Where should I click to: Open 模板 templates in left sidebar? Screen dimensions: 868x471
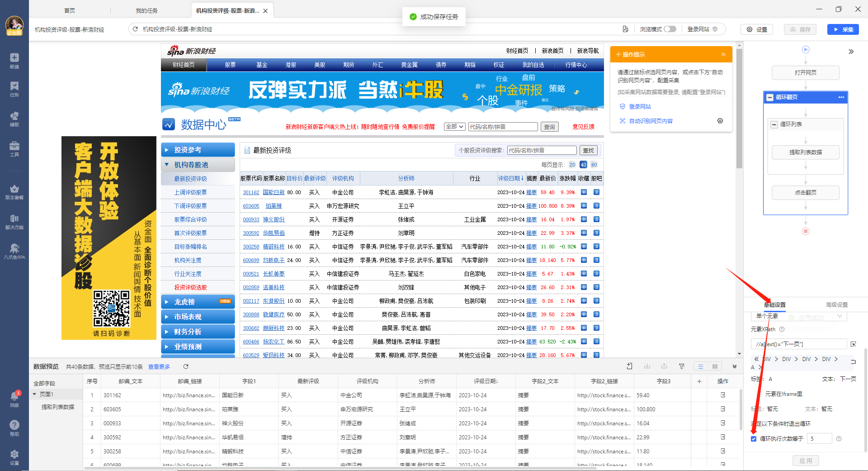pos(14,119)
